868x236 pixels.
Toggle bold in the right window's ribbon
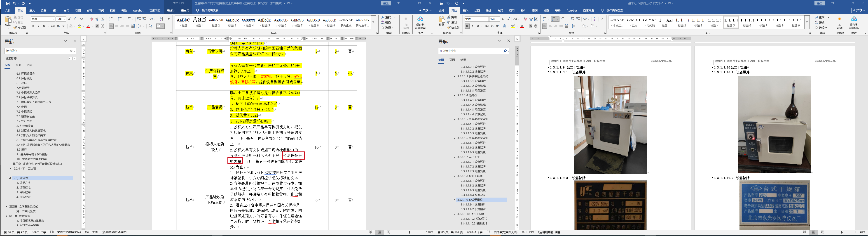pyautogui.click(x=467, y=26)
